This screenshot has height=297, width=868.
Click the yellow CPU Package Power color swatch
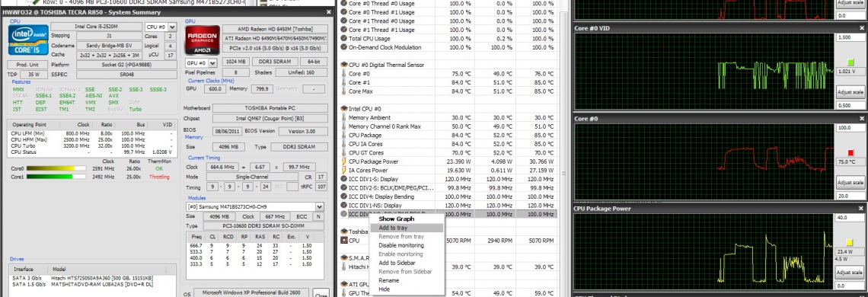pos(850,242)
